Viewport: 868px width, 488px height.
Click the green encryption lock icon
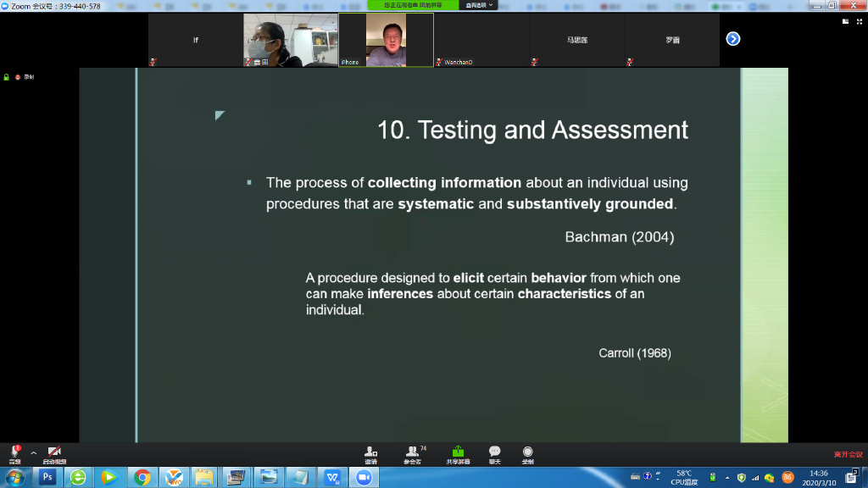pos(6,77)
